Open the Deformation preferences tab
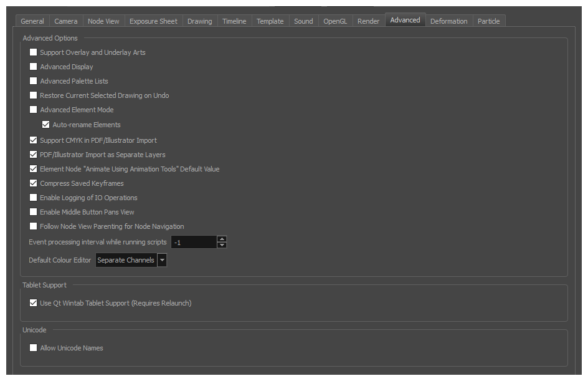The image size is (588, 381). point(448,21)
